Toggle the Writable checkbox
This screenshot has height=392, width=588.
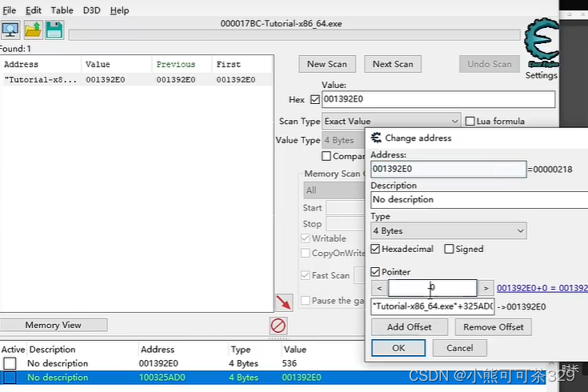point(306,238)
